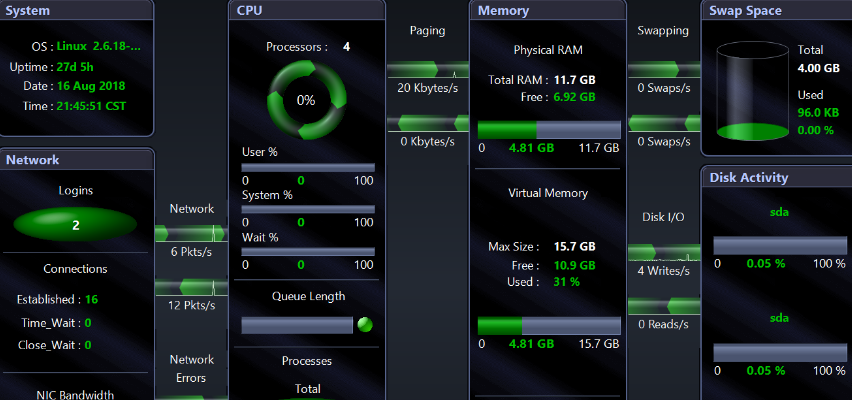Image resolution: width=852 pixels, height=400 pixels.
Task: Click the Virtual Memory usage bar
Action: [548, 326]
